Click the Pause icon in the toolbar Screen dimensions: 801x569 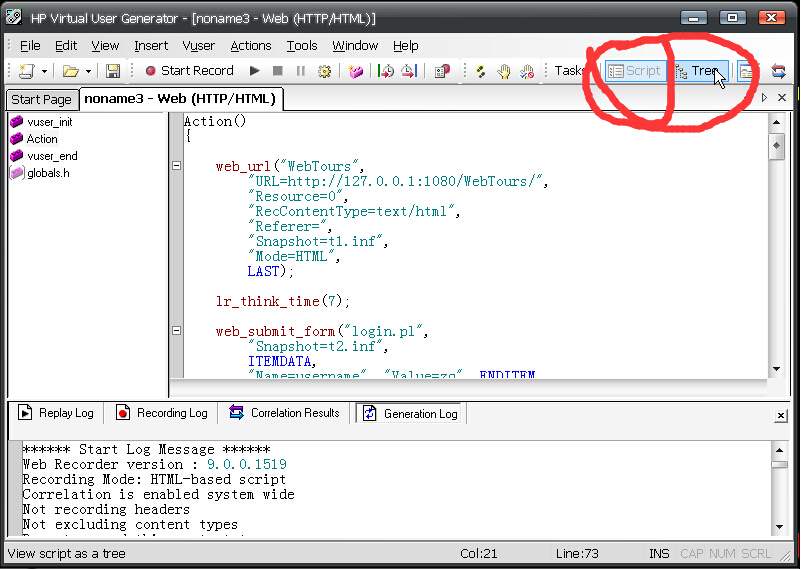pyautogui.click(x=301, y=70)
